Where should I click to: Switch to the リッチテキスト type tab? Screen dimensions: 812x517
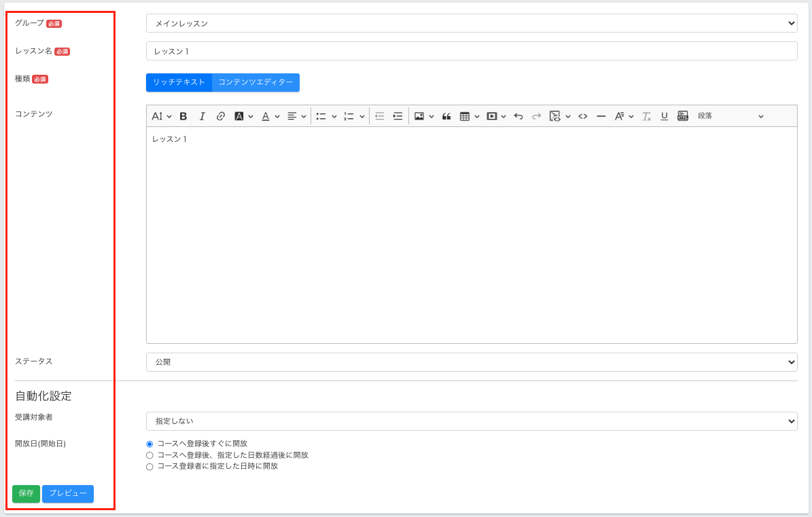pyautogui.click(x=179, y=82)
